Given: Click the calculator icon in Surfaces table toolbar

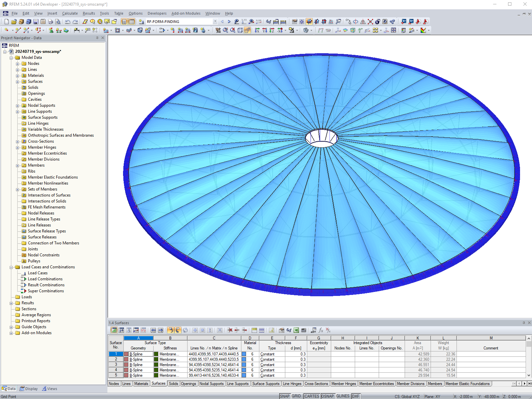Looking at the screenshot, I should (304, 330).
